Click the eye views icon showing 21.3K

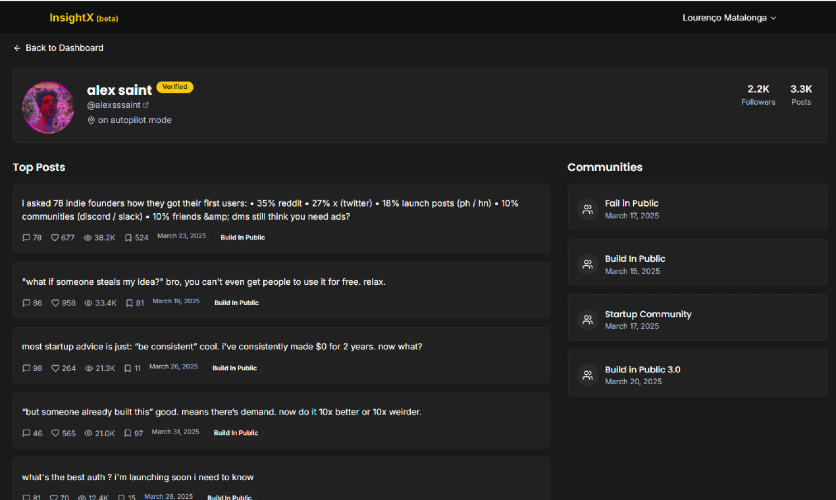click(x=89, y=368)
